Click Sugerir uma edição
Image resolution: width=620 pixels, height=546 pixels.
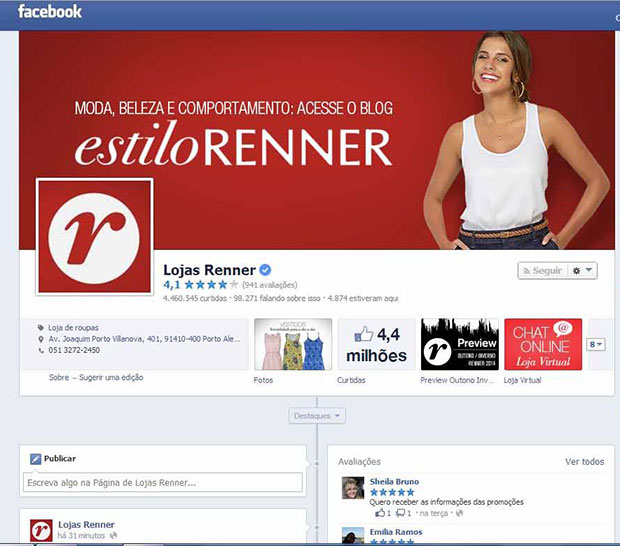pos(111,378)
